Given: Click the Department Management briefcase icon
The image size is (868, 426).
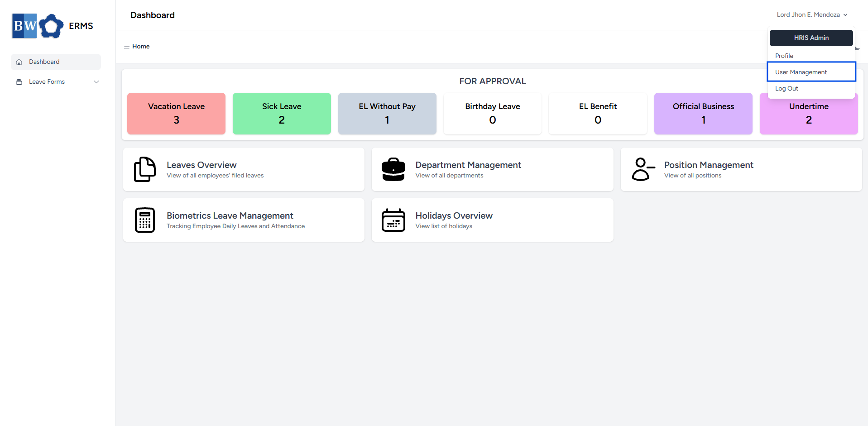Looking at the screenshot, I should [393, 169].
